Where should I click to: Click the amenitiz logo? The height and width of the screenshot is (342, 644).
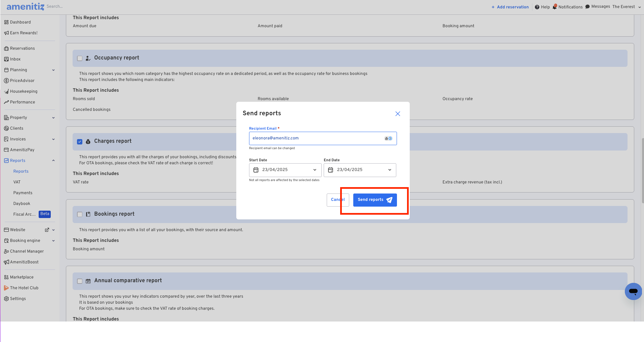tap(26, 7)
